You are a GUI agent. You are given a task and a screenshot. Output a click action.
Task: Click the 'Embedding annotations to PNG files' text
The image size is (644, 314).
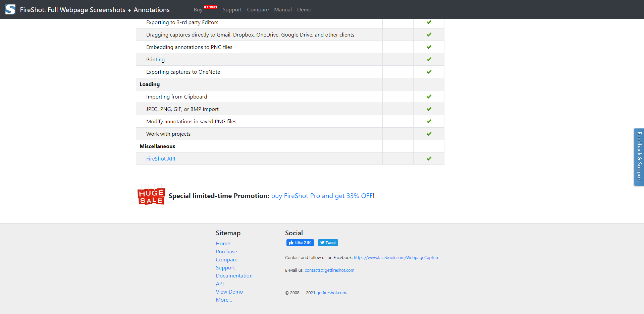click(x=189, y=47)
